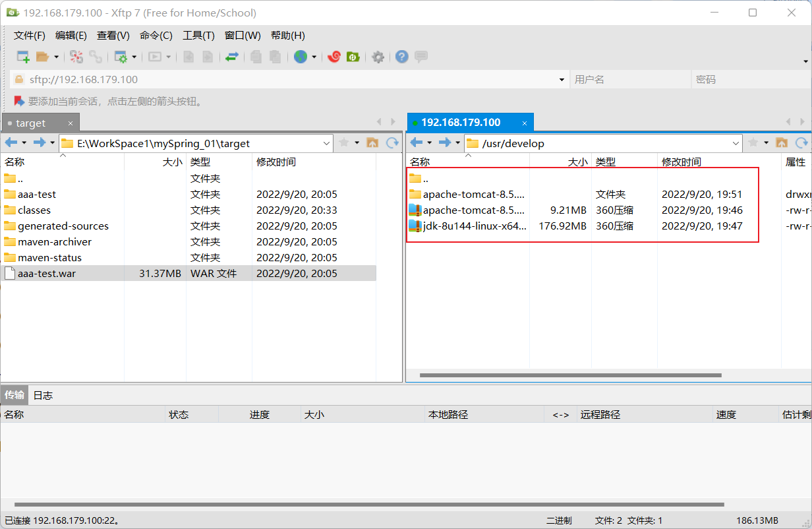
Task: Click the green Xftp product toolbar icon
Action: (x=353, y=57)
